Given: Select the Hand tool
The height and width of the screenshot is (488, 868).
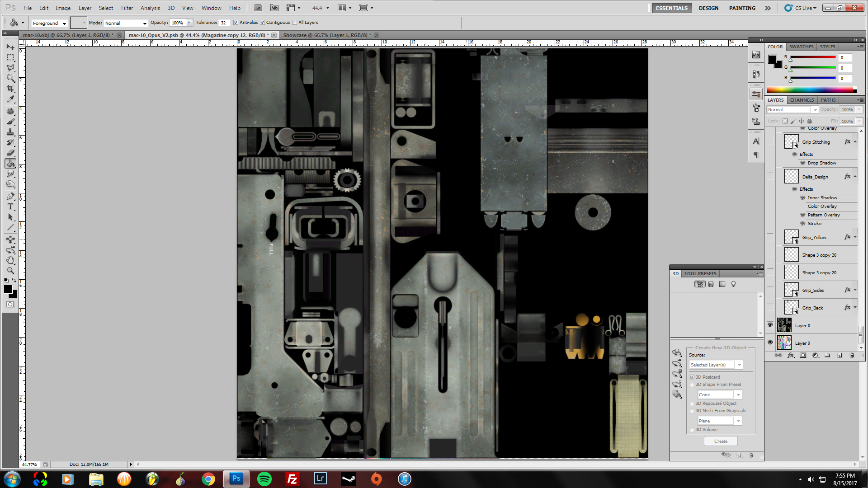Looking at the screenshot, I should click(10, 260).
